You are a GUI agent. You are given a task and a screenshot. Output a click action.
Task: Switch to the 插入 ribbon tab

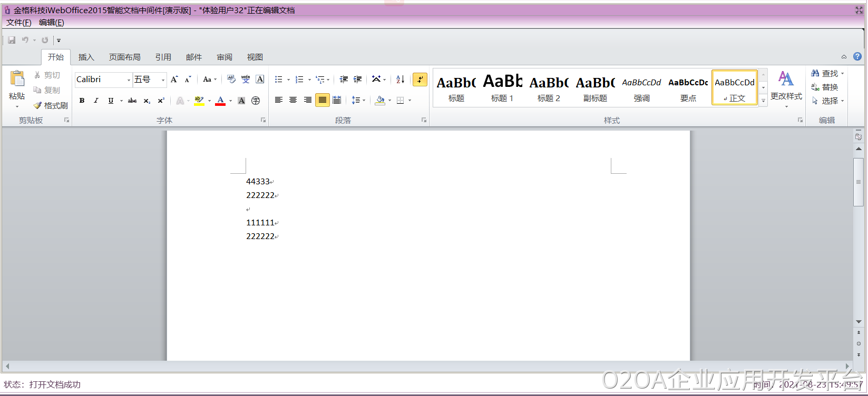click(86, 57)
